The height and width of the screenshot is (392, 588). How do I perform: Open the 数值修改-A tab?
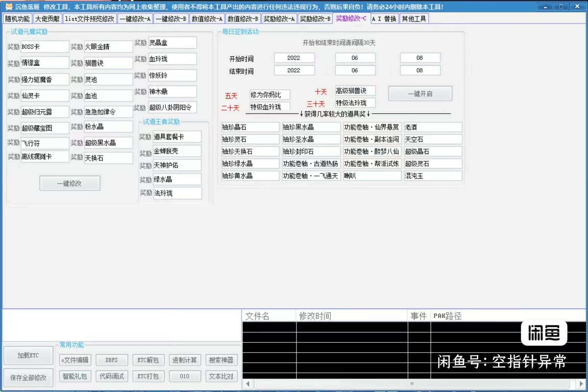tap(207, 19)
